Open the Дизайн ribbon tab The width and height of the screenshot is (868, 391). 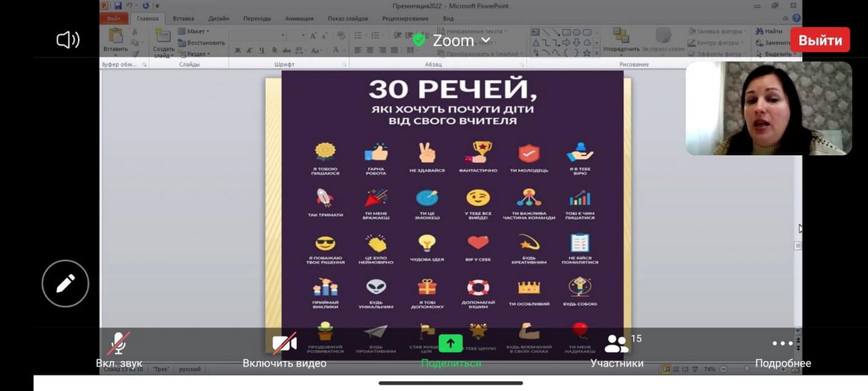[x=218, y=19]
